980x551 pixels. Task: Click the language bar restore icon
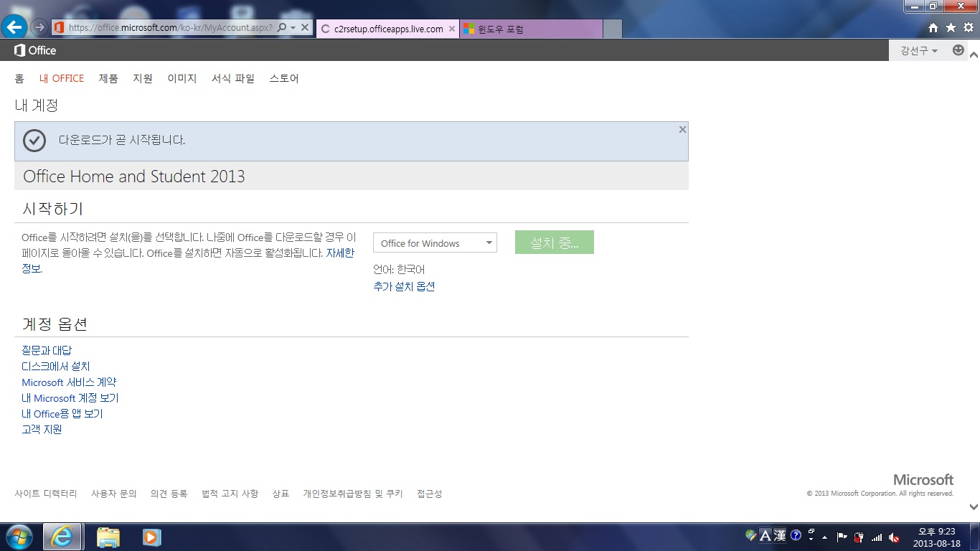tap(811, 532)
